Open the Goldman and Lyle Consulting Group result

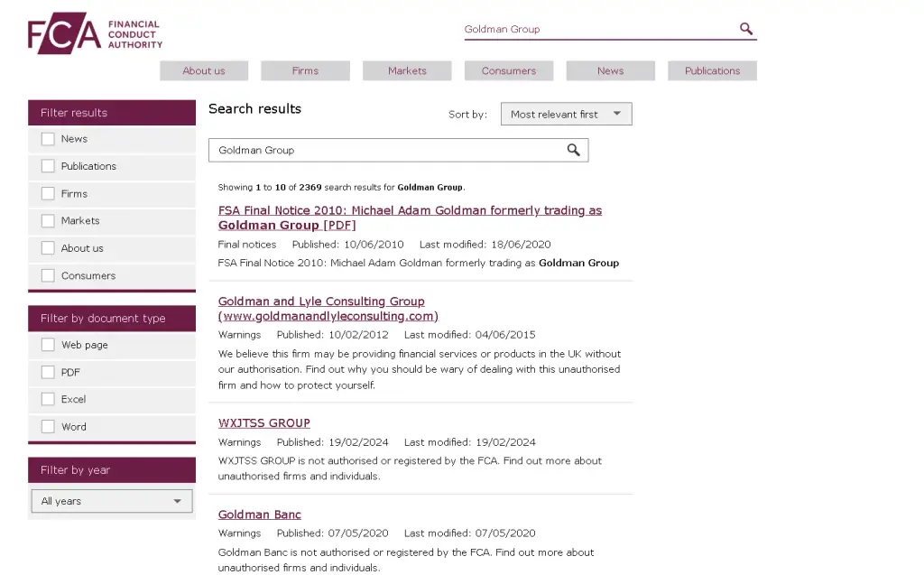(328, 309)
